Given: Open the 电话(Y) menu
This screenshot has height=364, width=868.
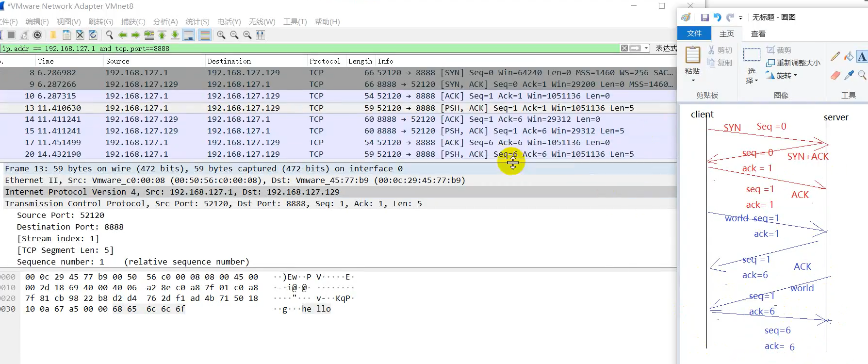Looking at the screenshot, I should pos(229,22).
